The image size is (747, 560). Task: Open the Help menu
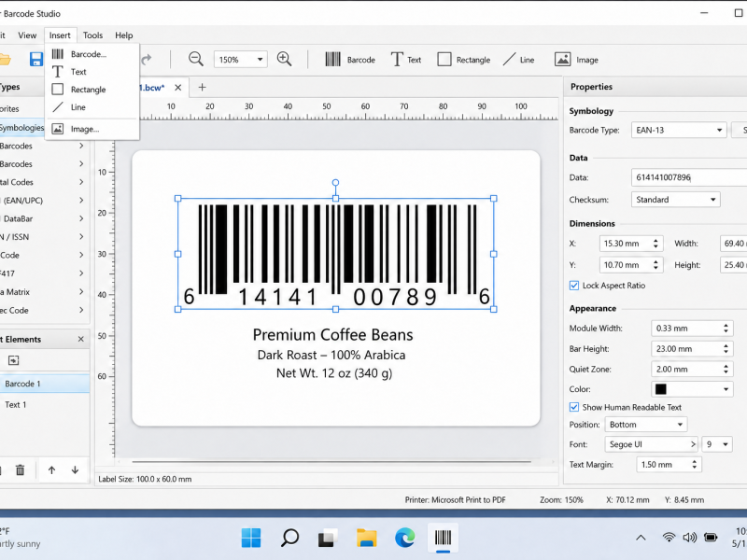(124, 35)
